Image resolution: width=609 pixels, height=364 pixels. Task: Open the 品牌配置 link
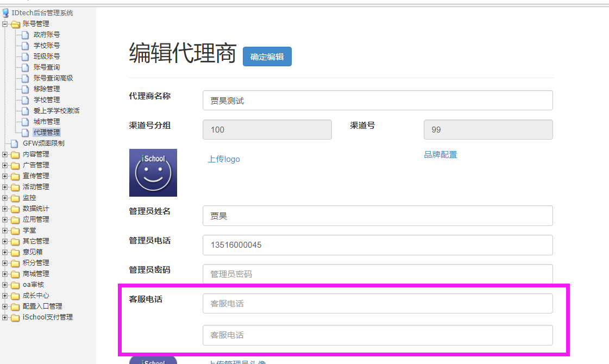pyautogui.click(x=441, y=155)
